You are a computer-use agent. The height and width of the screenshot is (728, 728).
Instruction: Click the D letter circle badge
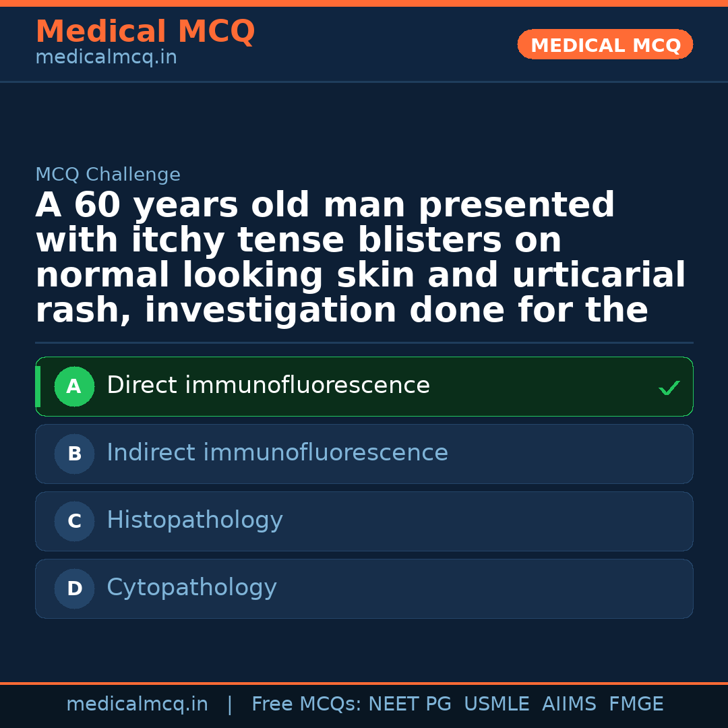(74, 589)
